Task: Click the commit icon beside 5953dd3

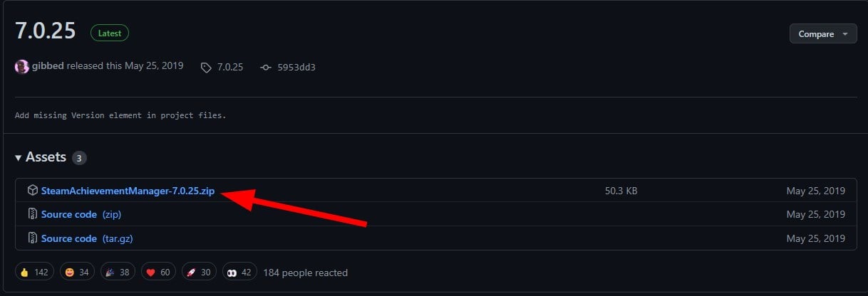Action: click(x=266, y=67)
